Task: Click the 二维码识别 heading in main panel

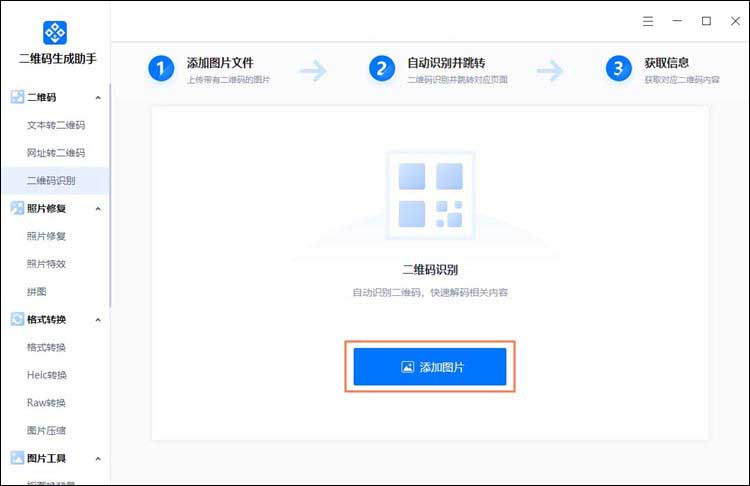Action: point(430,270)
